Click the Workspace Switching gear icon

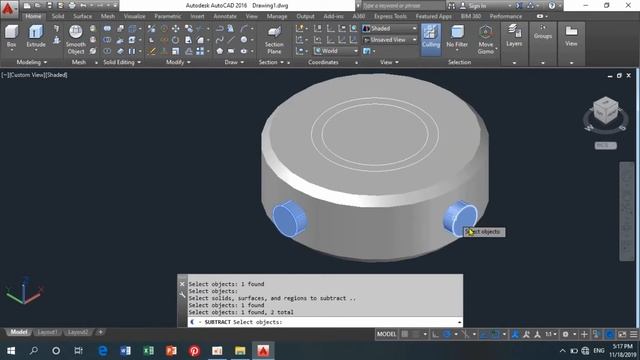(565, 334)
